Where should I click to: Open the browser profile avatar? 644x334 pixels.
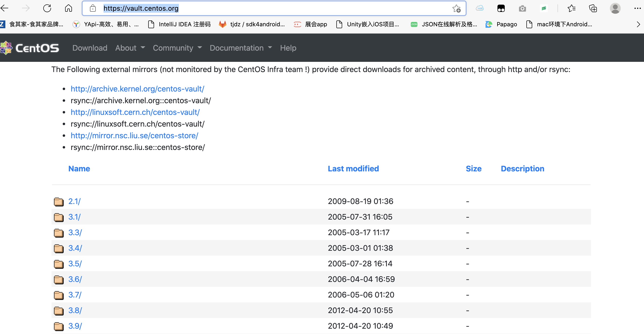click(x=616, y=8)
